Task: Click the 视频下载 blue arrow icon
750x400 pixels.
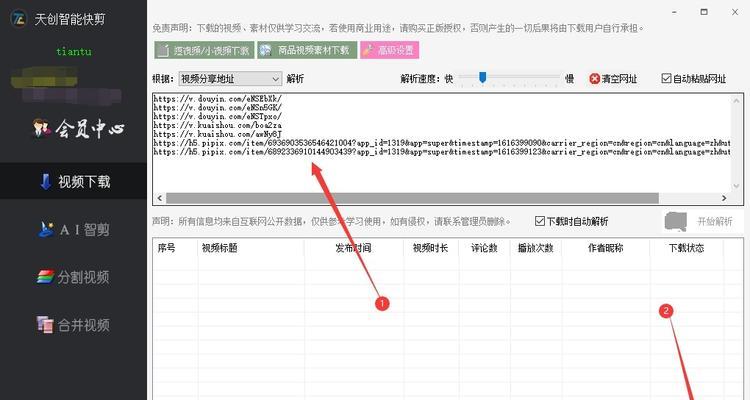Action: coord(45,181)
